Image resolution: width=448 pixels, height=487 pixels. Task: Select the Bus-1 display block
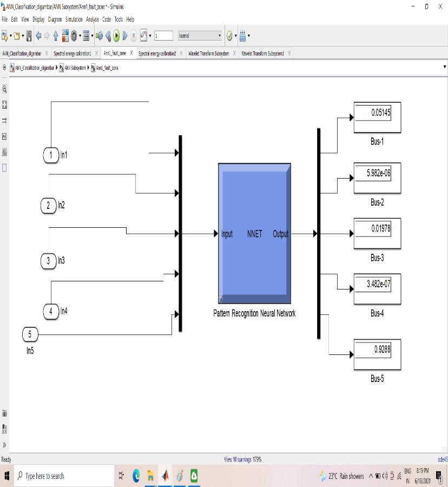[x=377, y=118]
